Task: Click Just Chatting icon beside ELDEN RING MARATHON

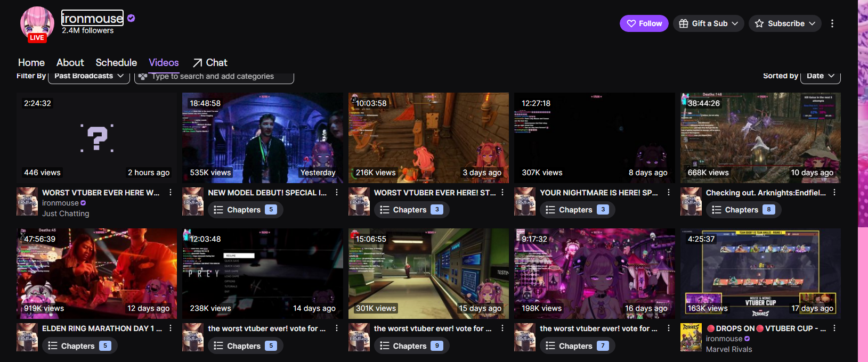Action: 27,337
